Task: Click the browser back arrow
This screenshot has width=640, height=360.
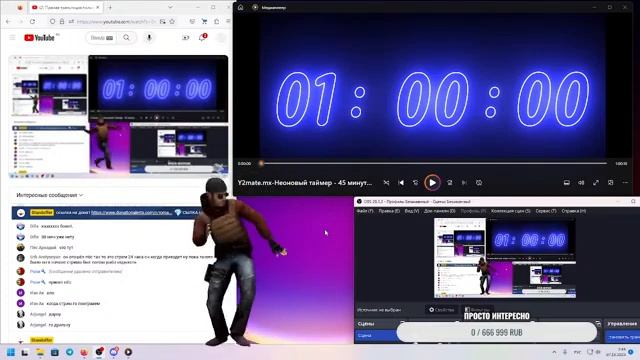Action: point(9,21)
